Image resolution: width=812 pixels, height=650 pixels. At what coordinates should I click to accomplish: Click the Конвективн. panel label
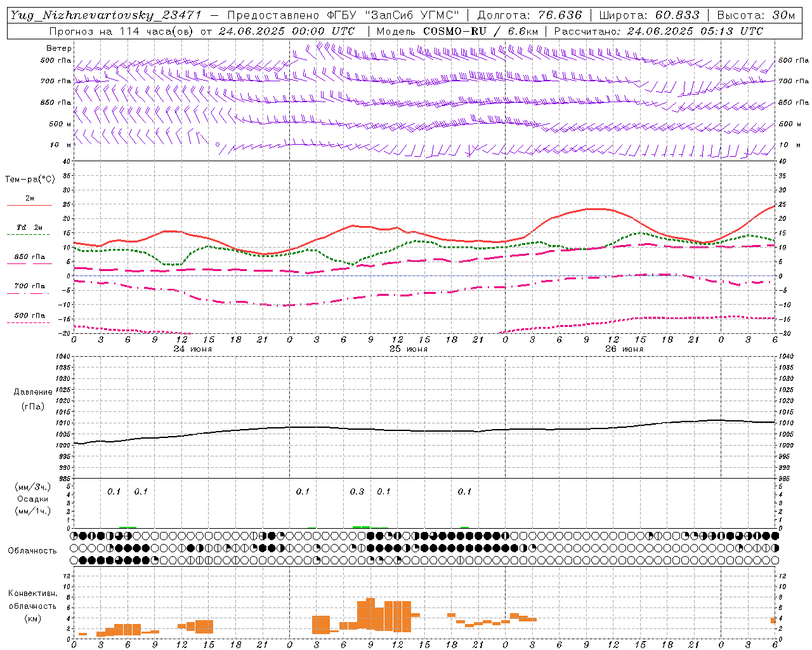point(32,594)
